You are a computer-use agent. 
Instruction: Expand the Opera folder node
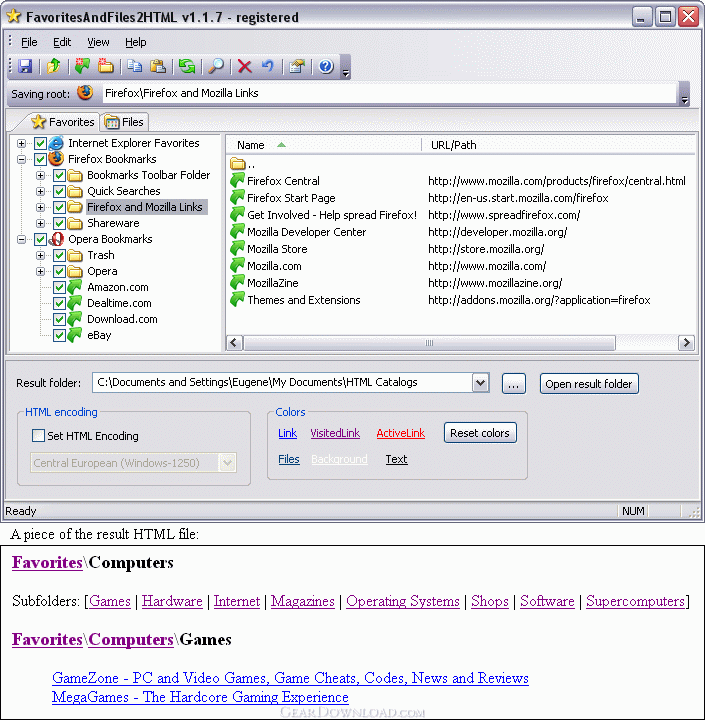click(x=40, y=271)
